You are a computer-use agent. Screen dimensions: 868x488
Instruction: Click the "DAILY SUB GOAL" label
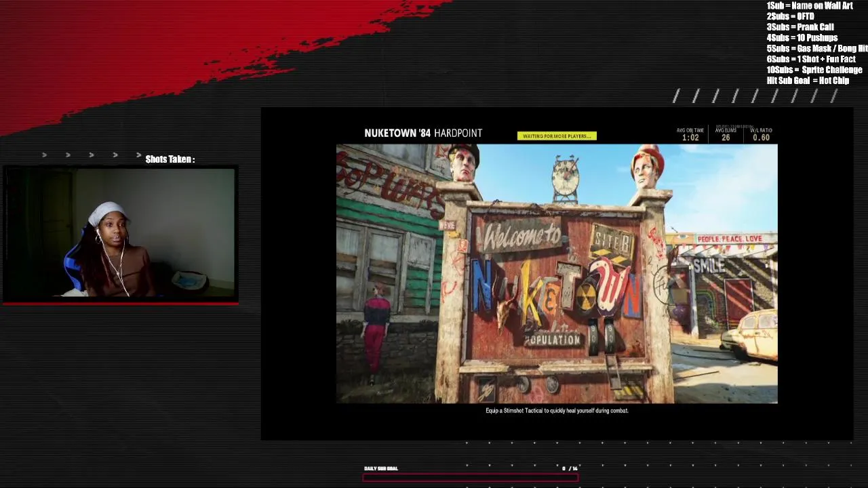click(x=381, y=468)
